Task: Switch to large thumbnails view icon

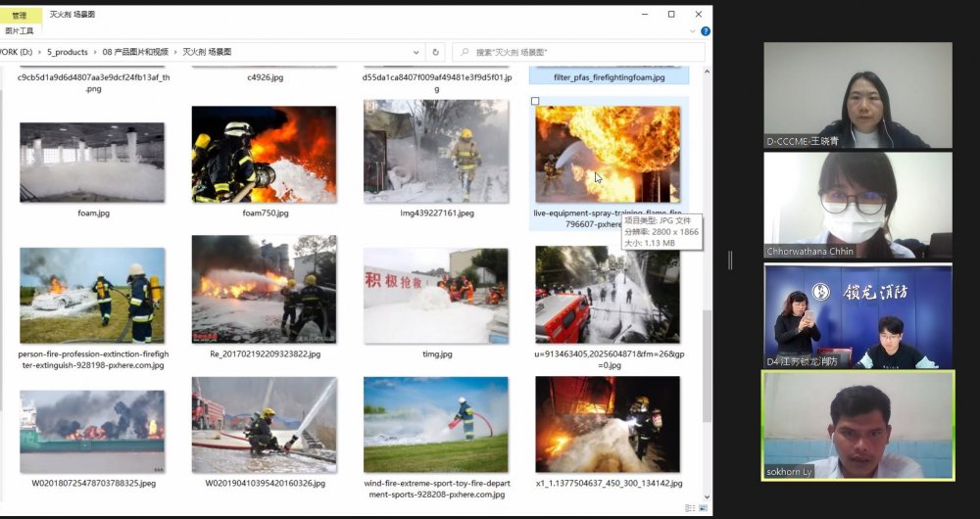Action: (x=702, y=510)
